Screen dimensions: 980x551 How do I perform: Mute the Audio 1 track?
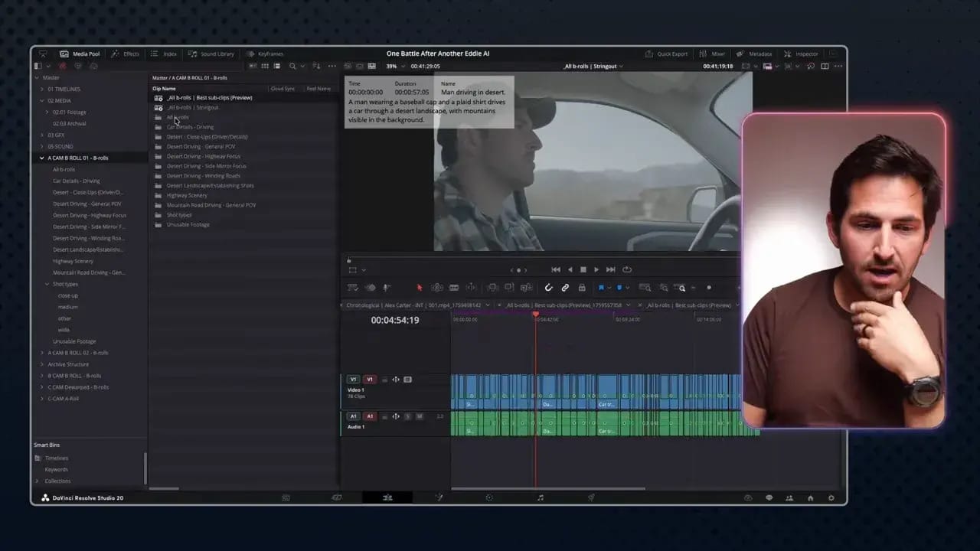coord(419,416)
